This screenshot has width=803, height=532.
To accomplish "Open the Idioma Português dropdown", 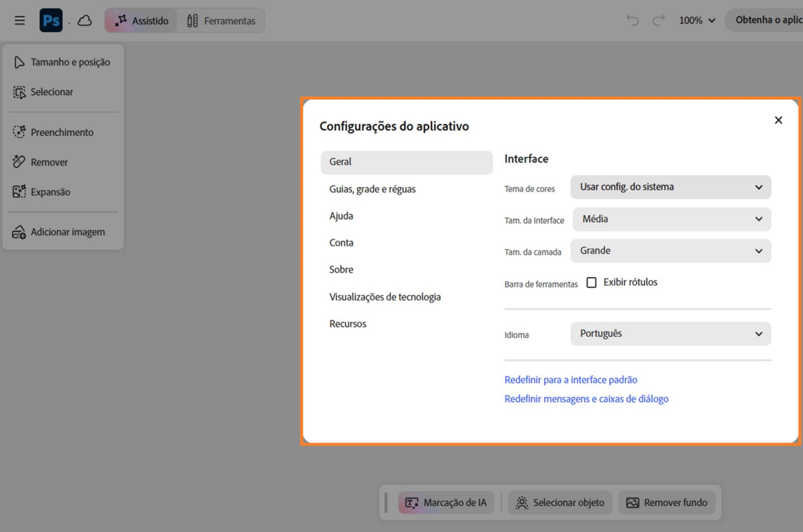I will pos(670,333).
